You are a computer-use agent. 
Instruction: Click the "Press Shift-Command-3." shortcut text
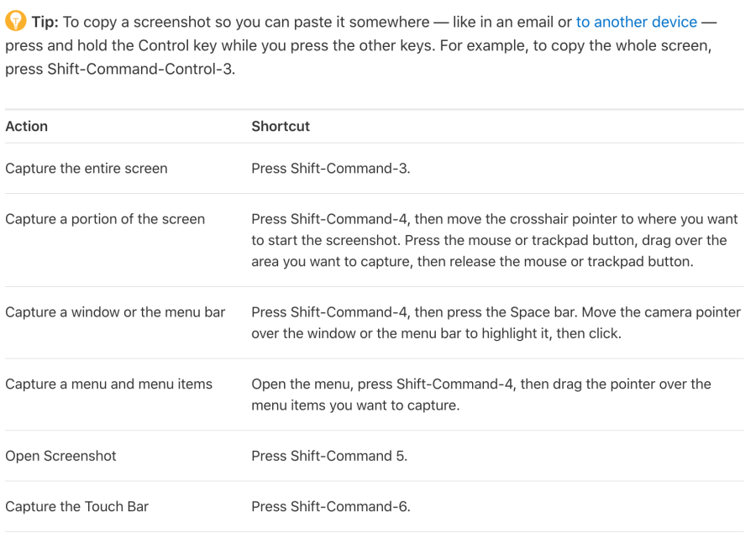point(331,168)
